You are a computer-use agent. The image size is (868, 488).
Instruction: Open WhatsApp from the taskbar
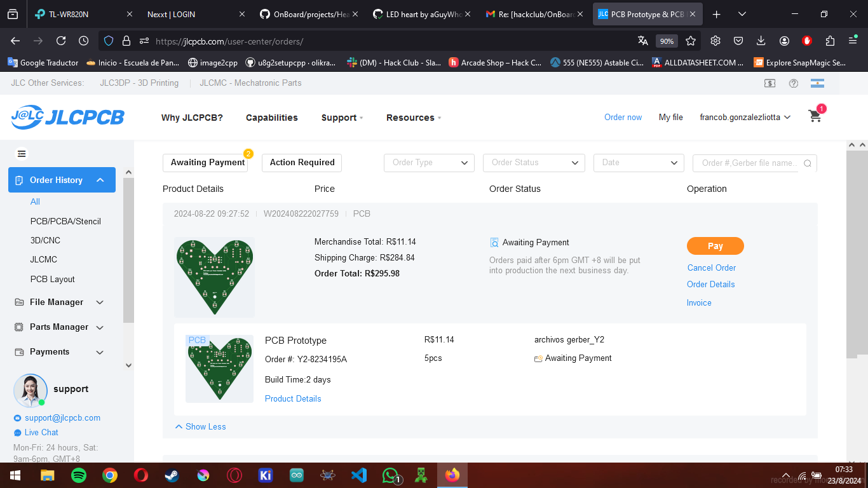pos(390,475)
